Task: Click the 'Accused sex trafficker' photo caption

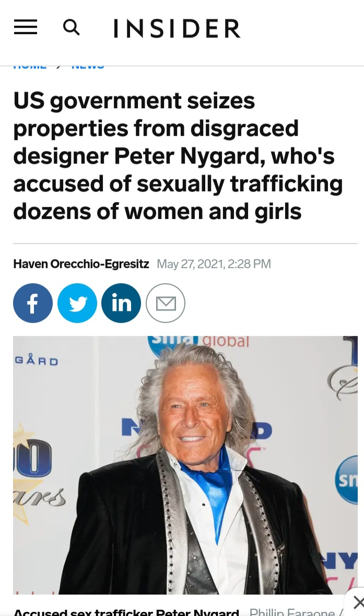Action: point(126,612)
